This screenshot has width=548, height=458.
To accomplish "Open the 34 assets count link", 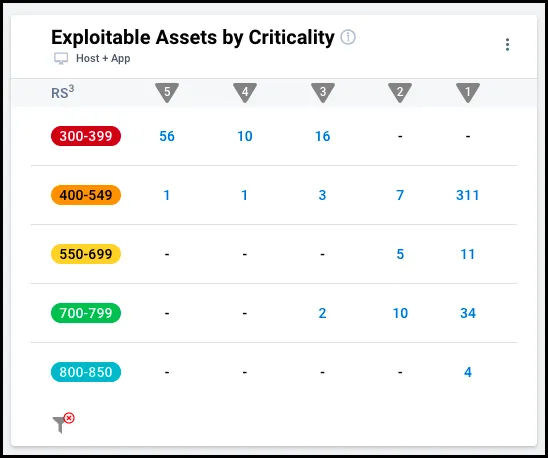I will (468, 313).
